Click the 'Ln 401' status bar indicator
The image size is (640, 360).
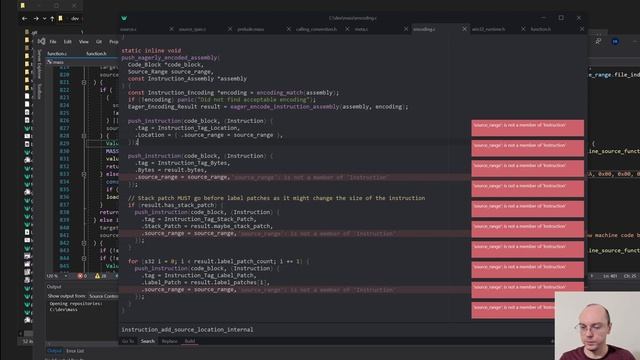(610, 276)
